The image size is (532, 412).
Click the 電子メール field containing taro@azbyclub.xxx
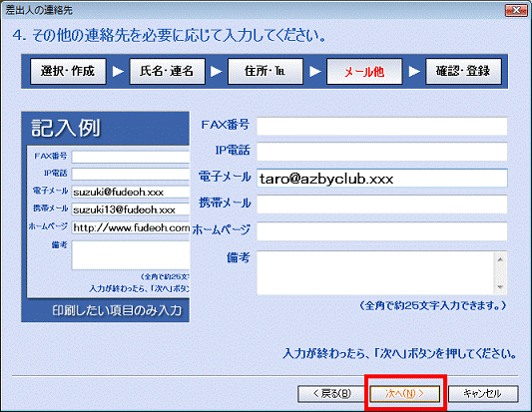pyautogui.click(x=382, y=178)
